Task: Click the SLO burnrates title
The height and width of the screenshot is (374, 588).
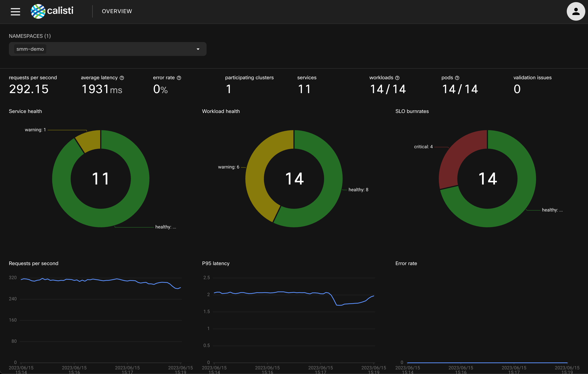Action: [x=412, y=111]
